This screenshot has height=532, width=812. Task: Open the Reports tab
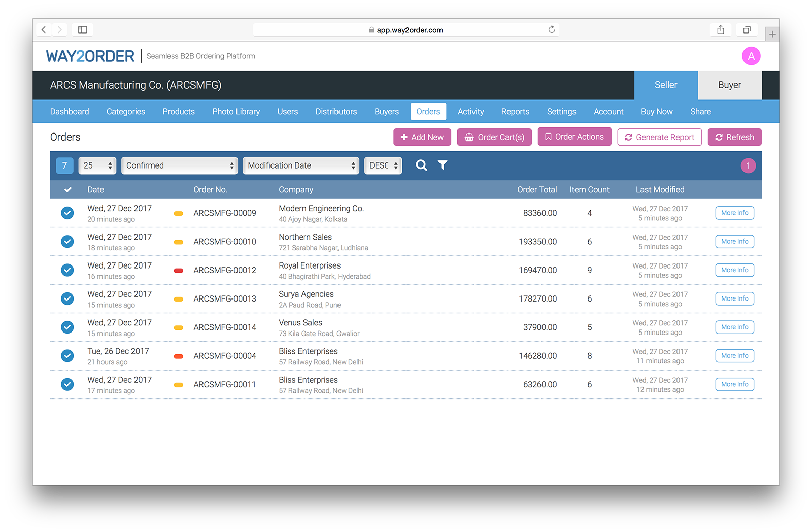pos(515,112)
